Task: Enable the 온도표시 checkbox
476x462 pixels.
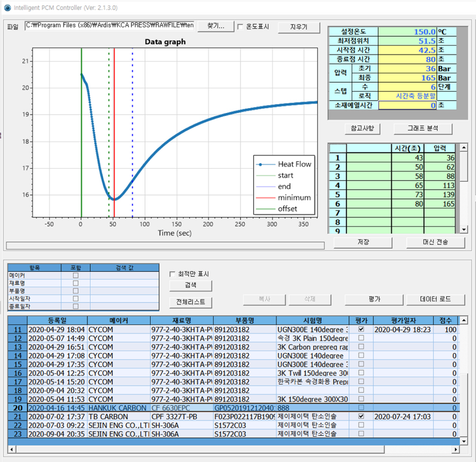Action: coord(240,27)
